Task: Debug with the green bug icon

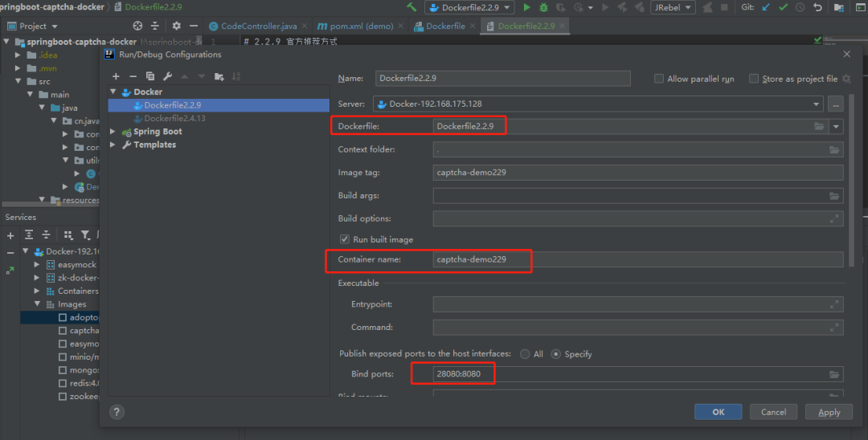Action: 543,7
